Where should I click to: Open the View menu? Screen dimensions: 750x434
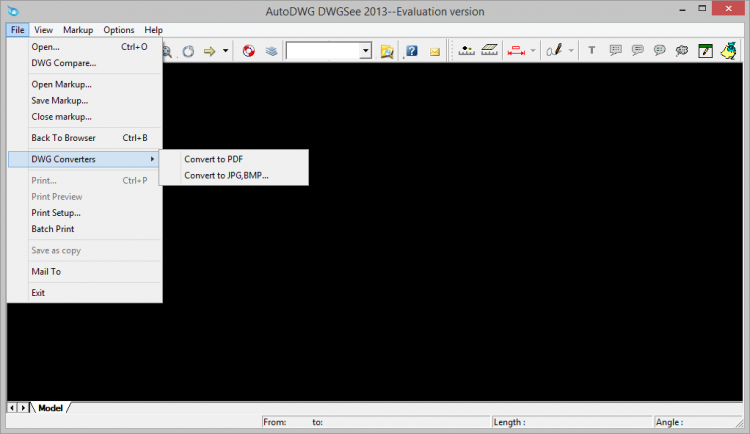(x=44, y=30)
